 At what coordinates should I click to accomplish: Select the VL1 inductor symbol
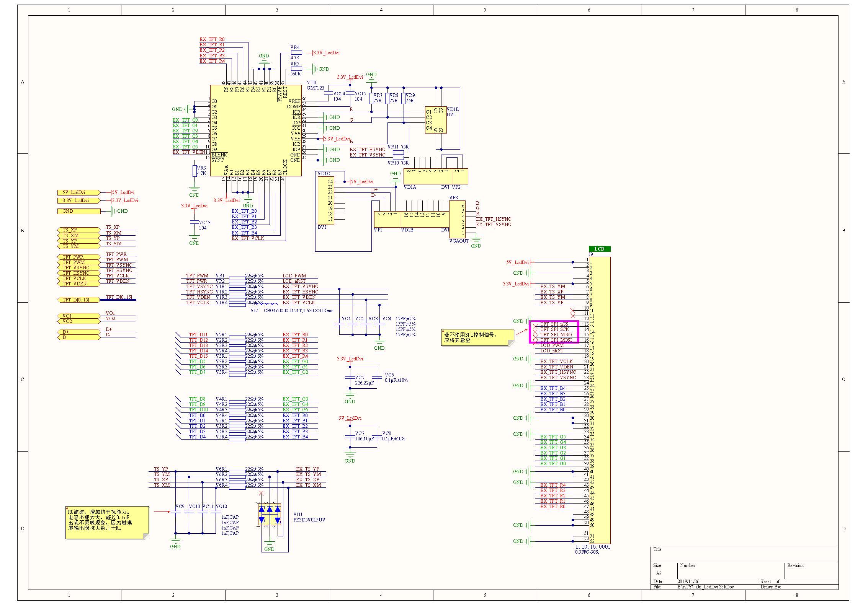pos(269,305)
